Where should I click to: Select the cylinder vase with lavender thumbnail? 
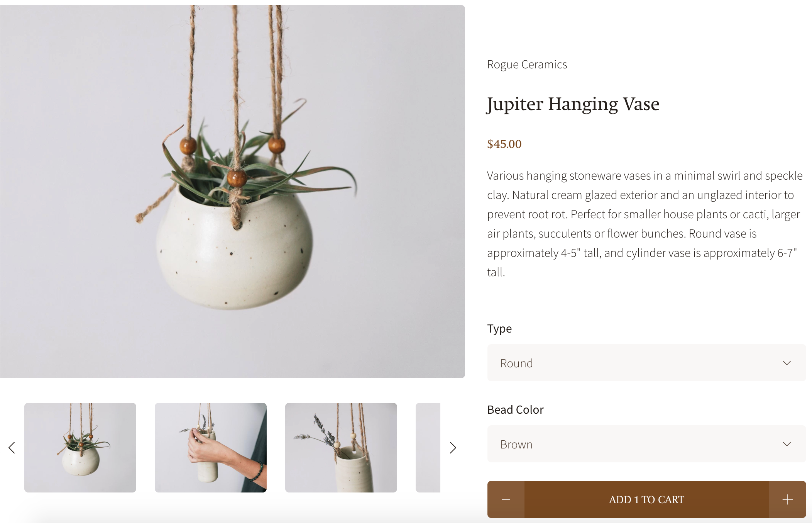tap(341, 448)
